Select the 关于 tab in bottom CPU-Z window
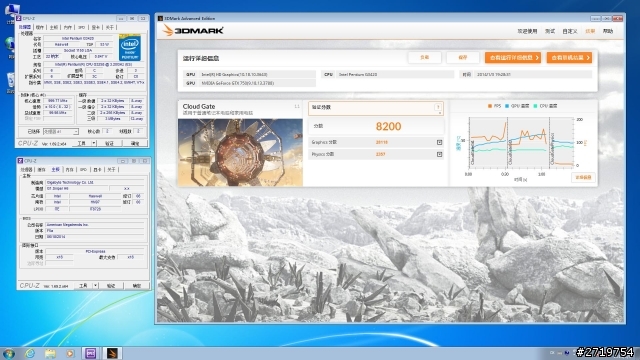The width and height of the screenshot is (640, 360). (x=111, y=170)
